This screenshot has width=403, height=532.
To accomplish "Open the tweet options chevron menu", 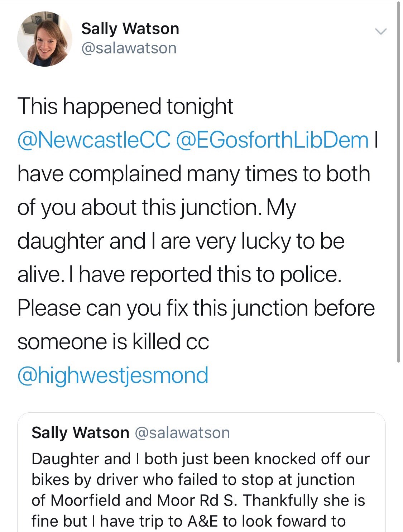I will click(381, 32).
